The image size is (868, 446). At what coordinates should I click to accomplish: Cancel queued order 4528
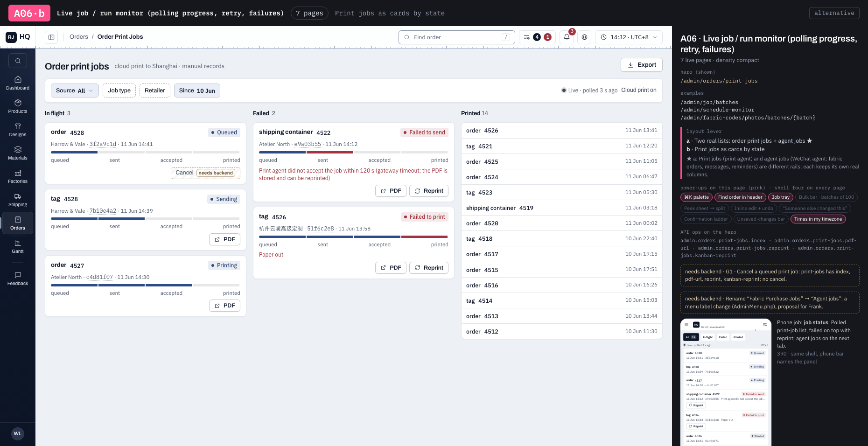[205, 173]
